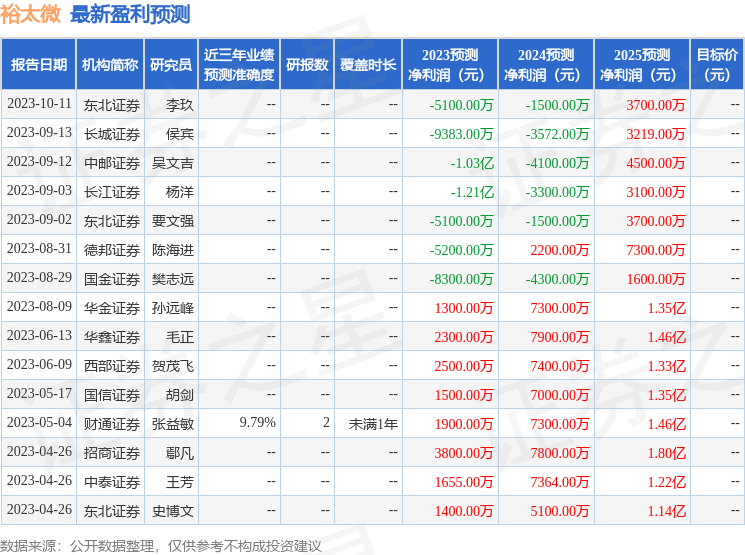Screen dimensions: 745x555
Task: Click 中泰证券 institution cell
Action: coord(112,482)
